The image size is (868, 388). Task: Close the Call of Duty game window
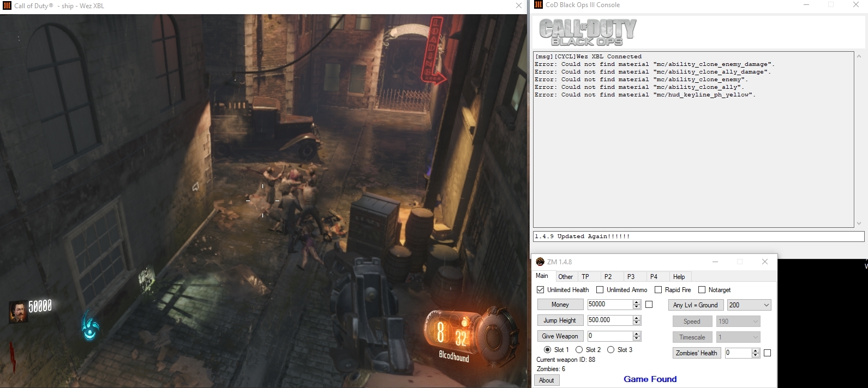(519, 5)
